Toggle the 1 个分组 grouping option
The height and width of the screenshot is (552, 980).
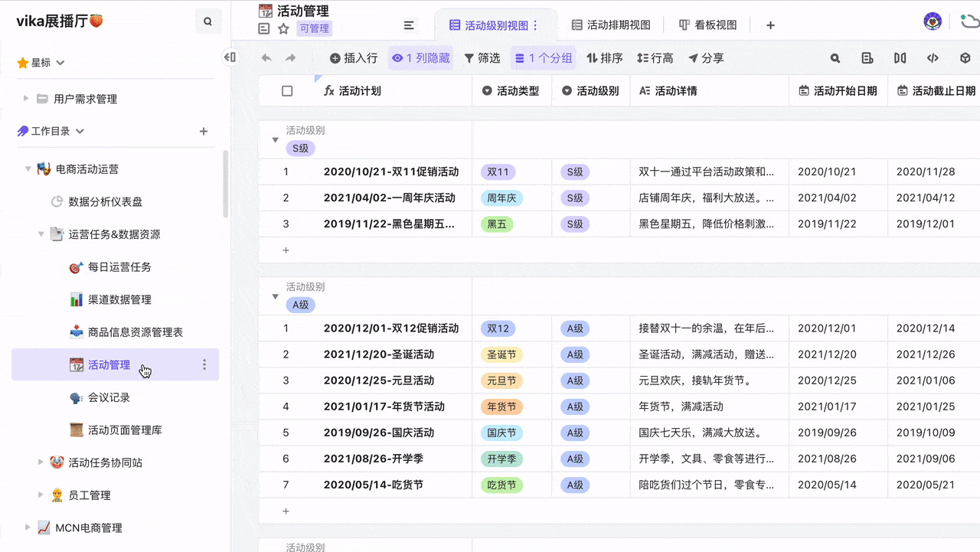coord(544,58)
